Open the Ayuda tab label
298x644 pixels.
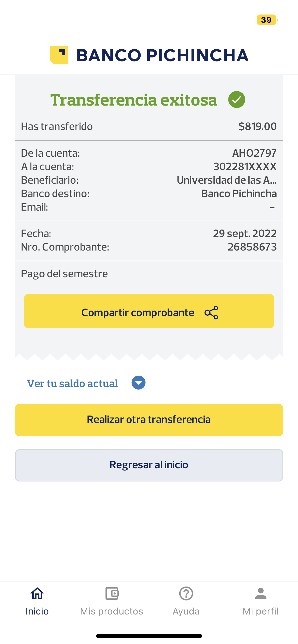[x=186, y=611]
